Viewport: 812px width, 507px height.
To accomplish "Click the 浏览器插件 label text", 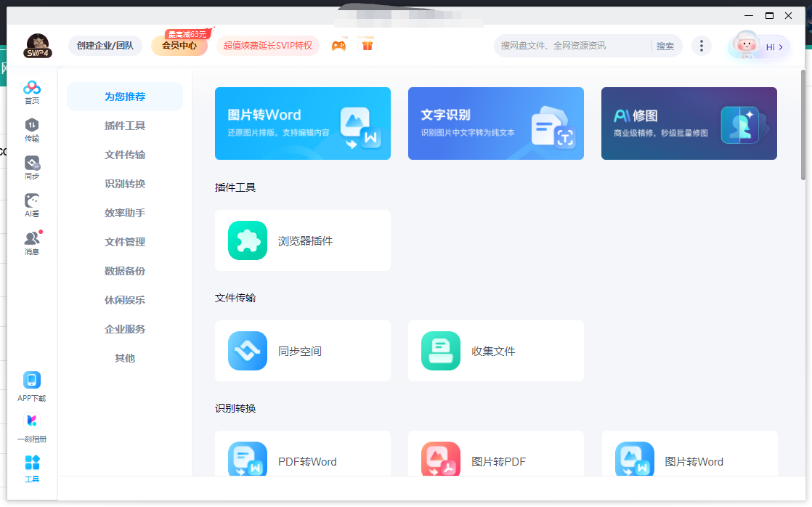I will point(305,241).
